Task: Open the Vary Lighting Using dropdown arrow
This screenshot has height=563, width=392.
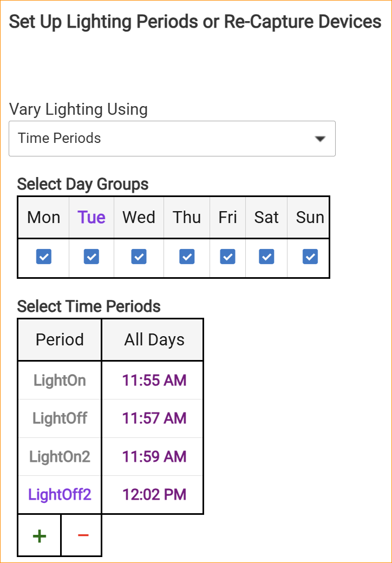Action: (x=321, y=139)
